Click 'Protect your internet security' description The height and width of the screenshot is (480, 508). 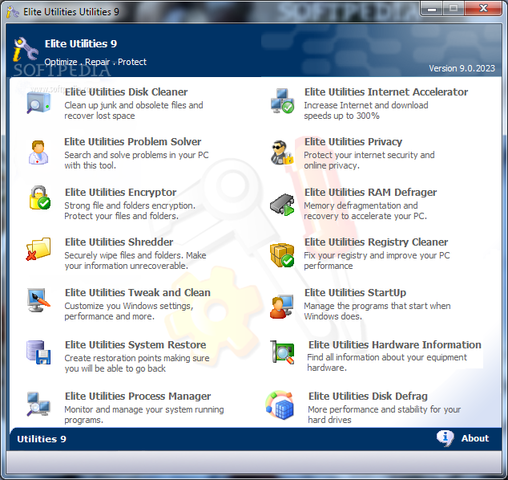click(369, 160)
